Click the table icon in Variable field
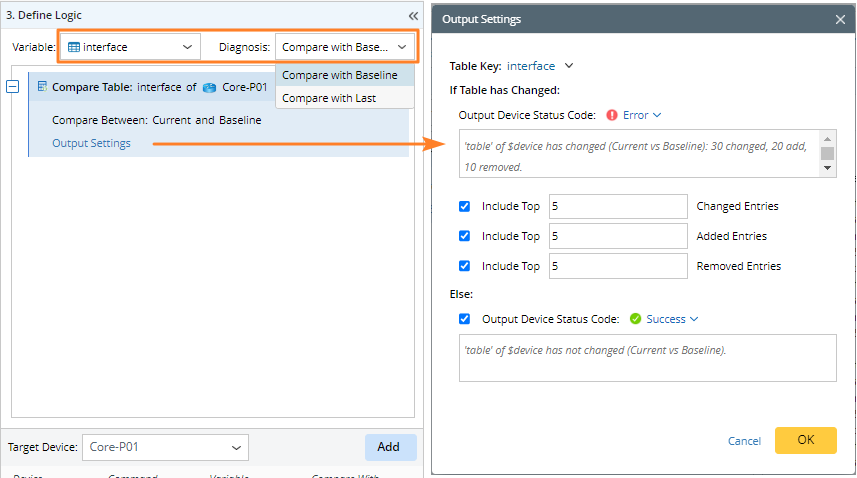857x478 pixels. [74, 47]
